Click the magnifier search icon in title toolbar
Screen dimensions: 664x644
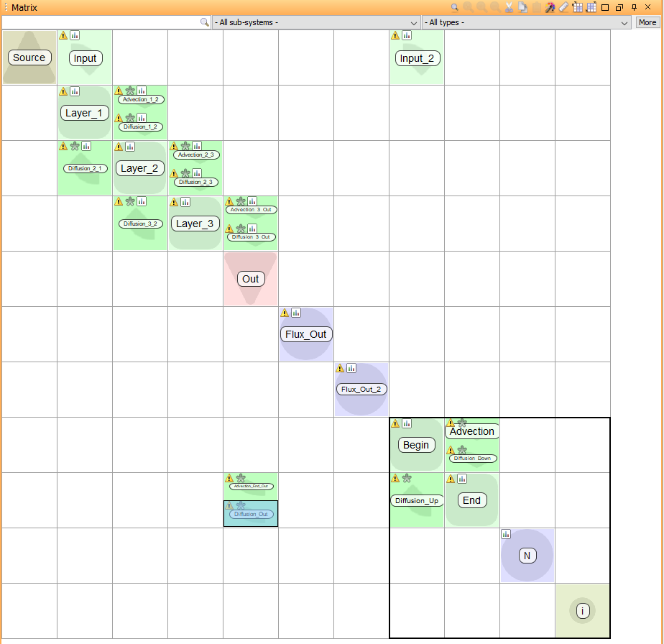tap(454, 7)
